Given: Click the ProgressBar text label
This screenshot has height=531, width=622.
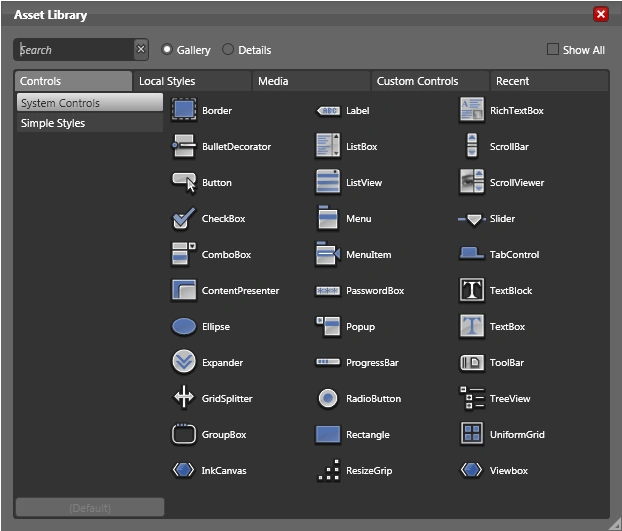Looking at the screenshot, I should 372,363.
